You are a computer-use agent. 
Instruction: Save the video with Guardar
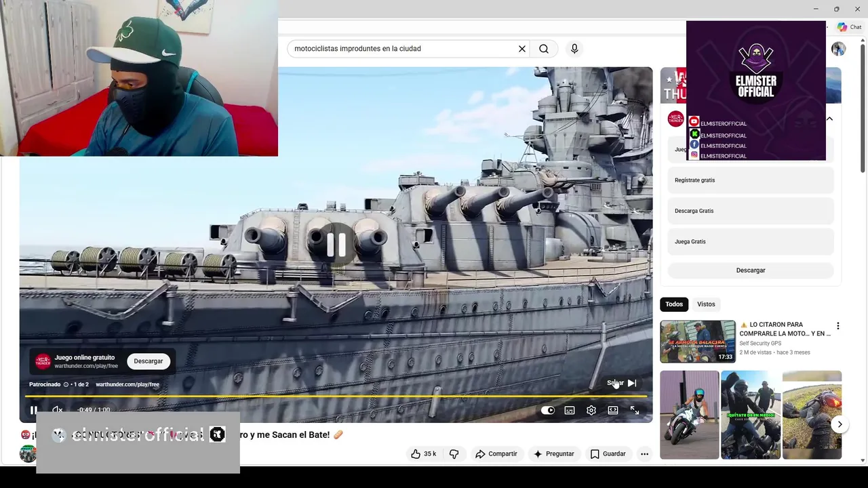[x=608, y=453]
